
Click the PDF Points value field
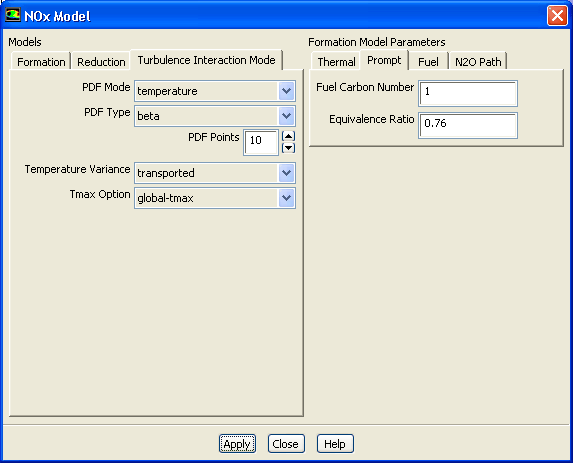(x=261, y=142)
